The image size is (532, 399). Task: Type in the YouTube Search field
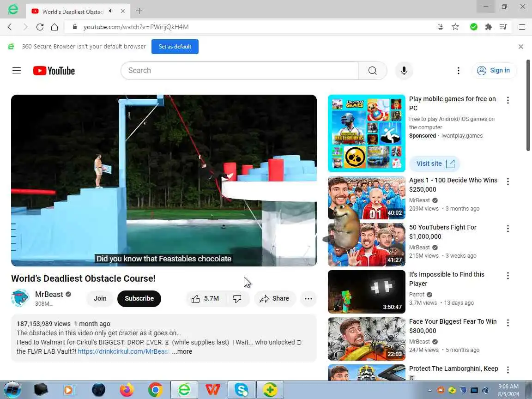click(240, 71)
